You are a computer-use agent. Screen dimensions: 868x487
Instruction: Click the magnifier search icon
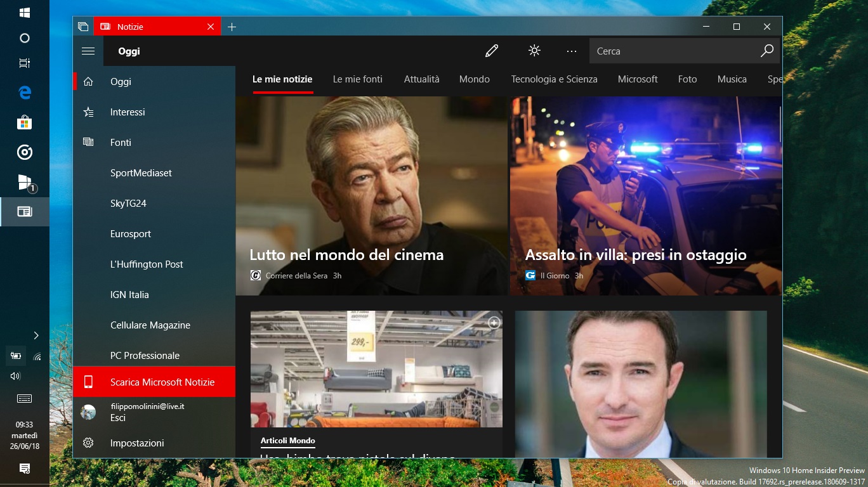point(767,51)
